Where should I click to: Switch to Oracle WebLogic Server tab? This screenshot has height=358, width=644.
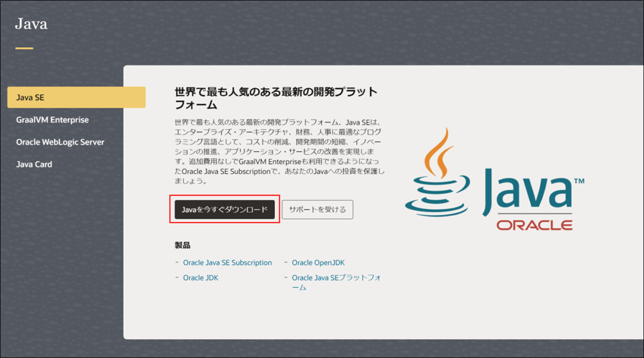coord(60,142)
